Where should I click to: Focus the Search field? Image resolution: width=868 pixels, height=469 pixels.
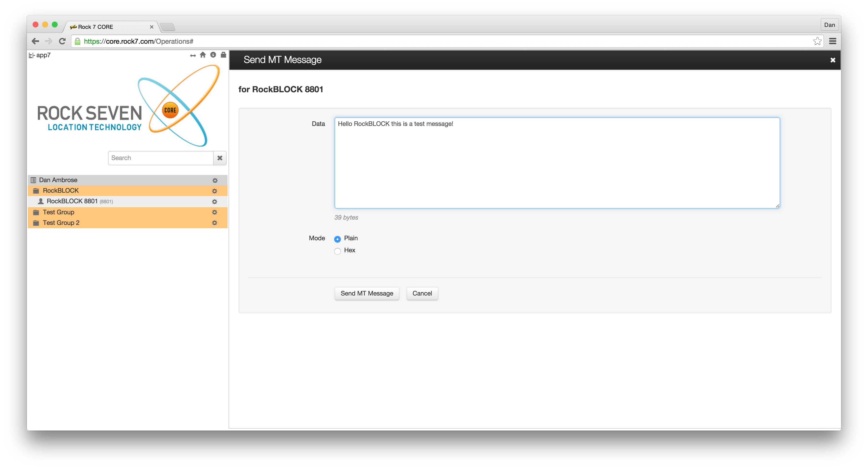[160, 158]
